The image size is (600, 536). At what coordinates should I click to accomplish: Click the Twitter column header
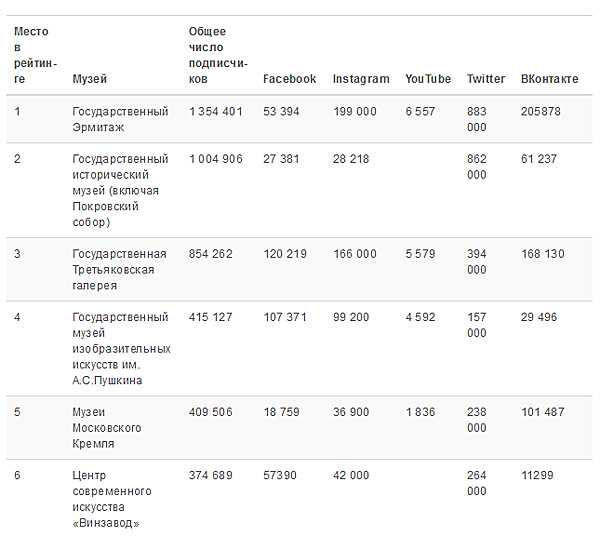[x=486, y=79]
